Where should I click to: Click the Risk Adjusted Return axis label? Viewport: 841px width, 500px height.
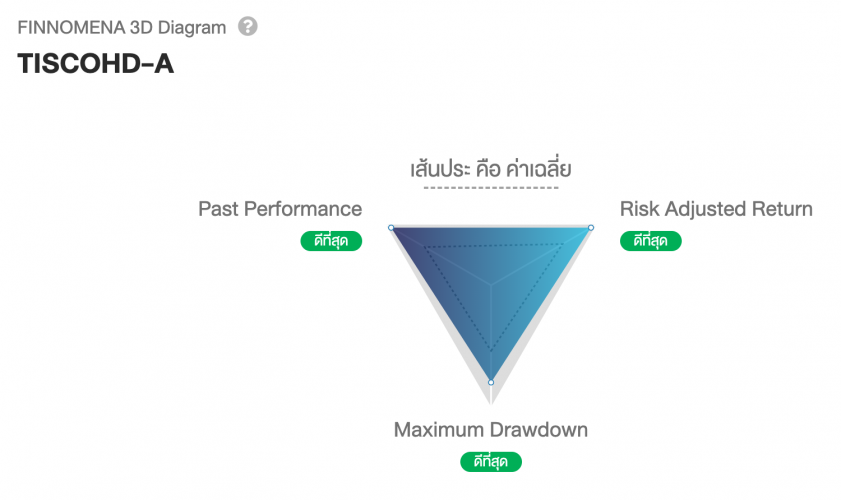716,209
